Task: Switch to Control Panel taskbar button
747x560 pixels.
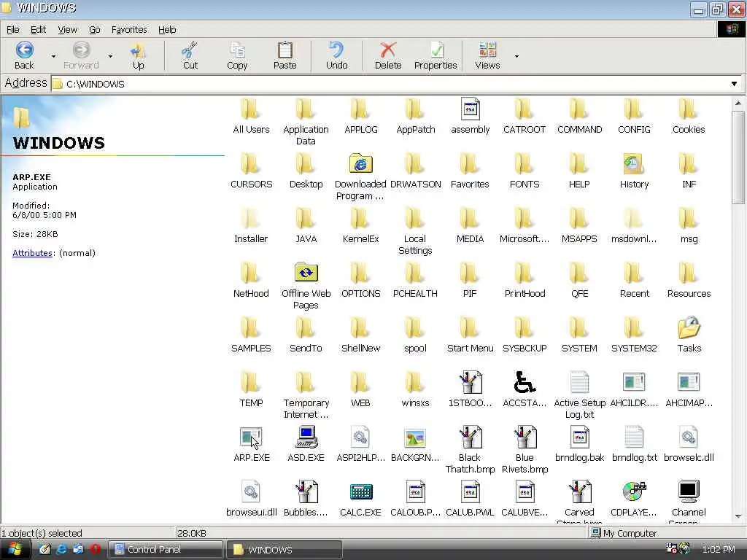Action: coord(166,550)
